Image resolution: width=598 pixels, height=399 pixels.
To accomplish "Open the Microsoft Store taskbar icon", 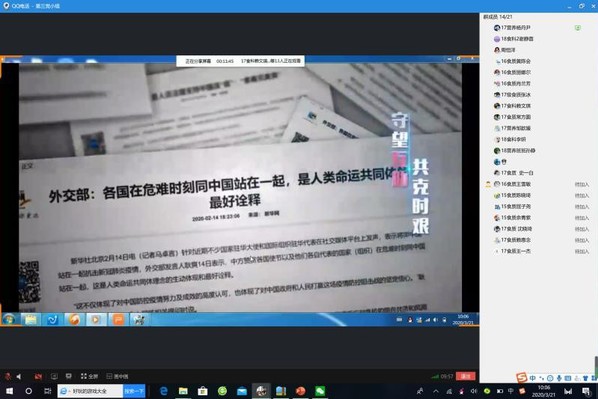I will pyautogui.click(x=203, y=391).
